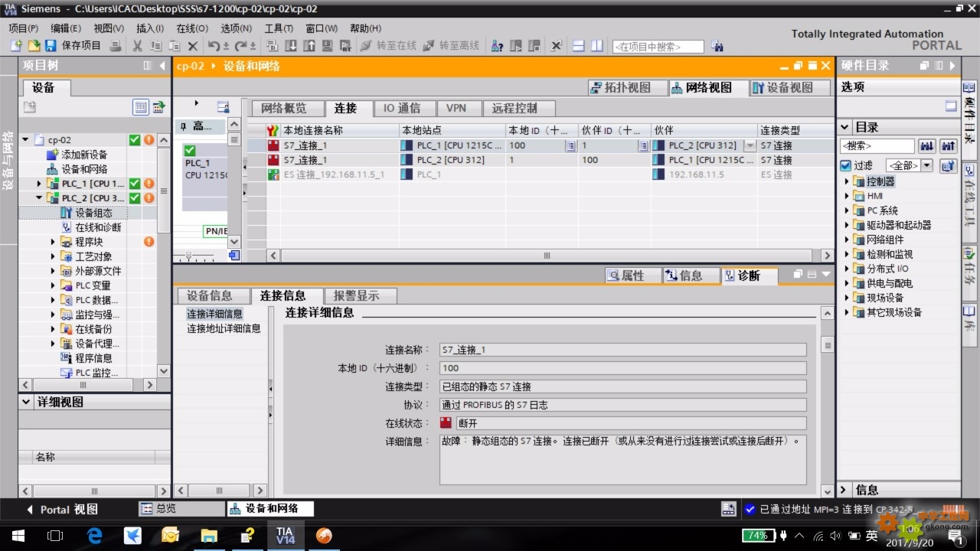Screen dimensions: 980x551
Task: Click the Download to device icon
Action: coord(292,46)
